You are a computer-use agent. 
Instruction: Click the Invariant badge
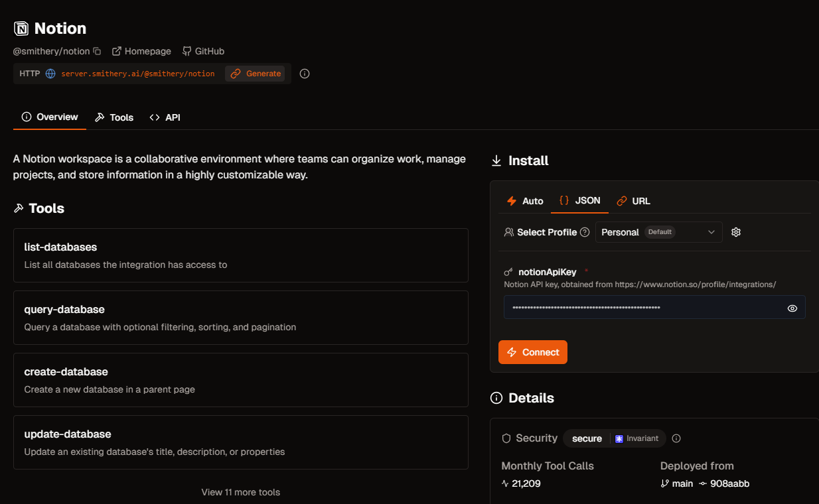[x=636, y=438]
